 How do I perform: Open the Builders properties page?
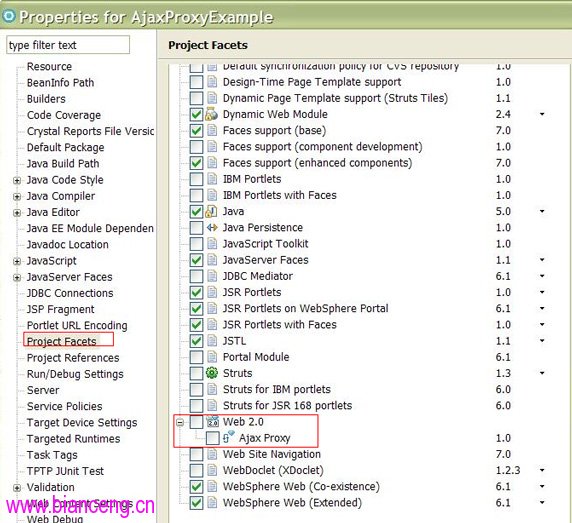[x=46, y=99]
